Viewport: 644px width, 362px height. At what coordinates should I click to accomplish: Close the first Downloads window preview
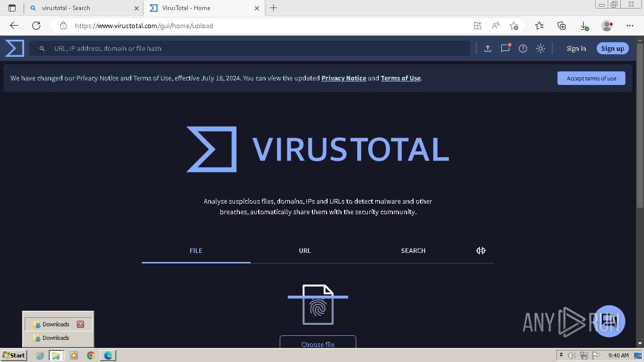80,324
